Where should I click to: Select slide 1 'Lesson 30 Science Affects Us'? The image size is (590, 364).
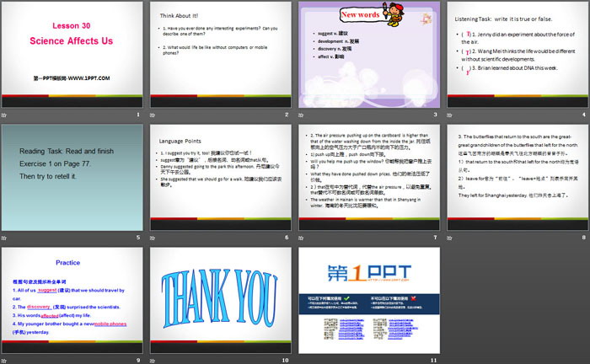tap(72, 55)
